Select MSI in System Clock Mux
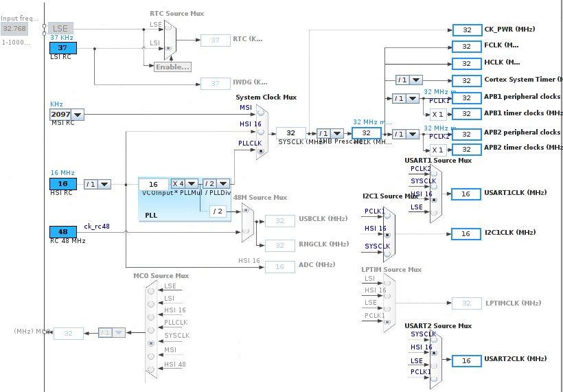This screenshot has width=563, height=392. (261, 113)
